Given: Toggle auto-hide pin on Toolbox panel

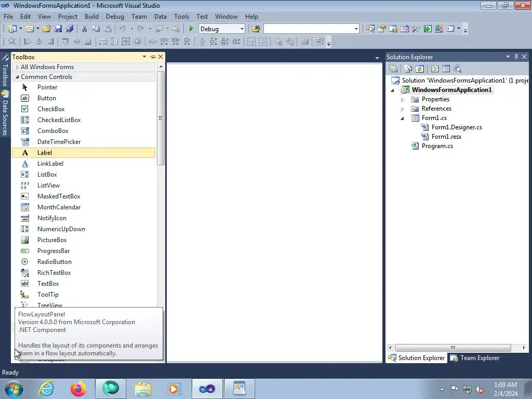Looking at the screenshot, I should point(153,57).
